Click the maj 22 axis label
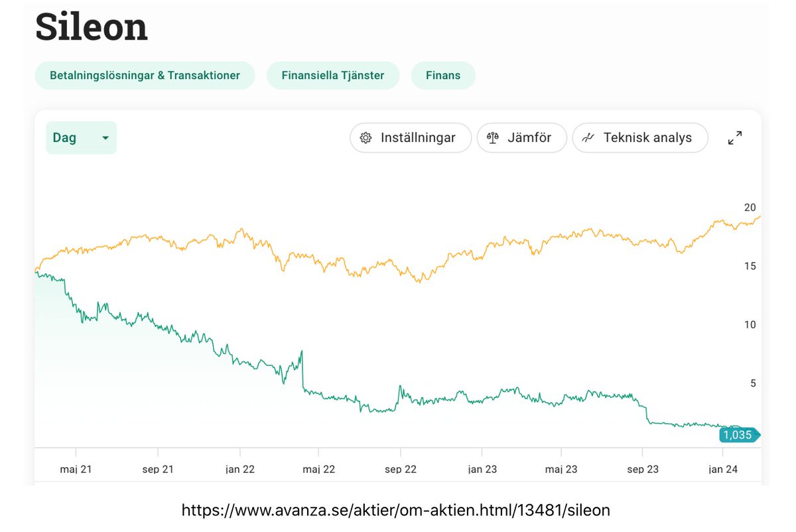Screen dimensions: 796x532 pyautogui.click(x=319, y=469)
